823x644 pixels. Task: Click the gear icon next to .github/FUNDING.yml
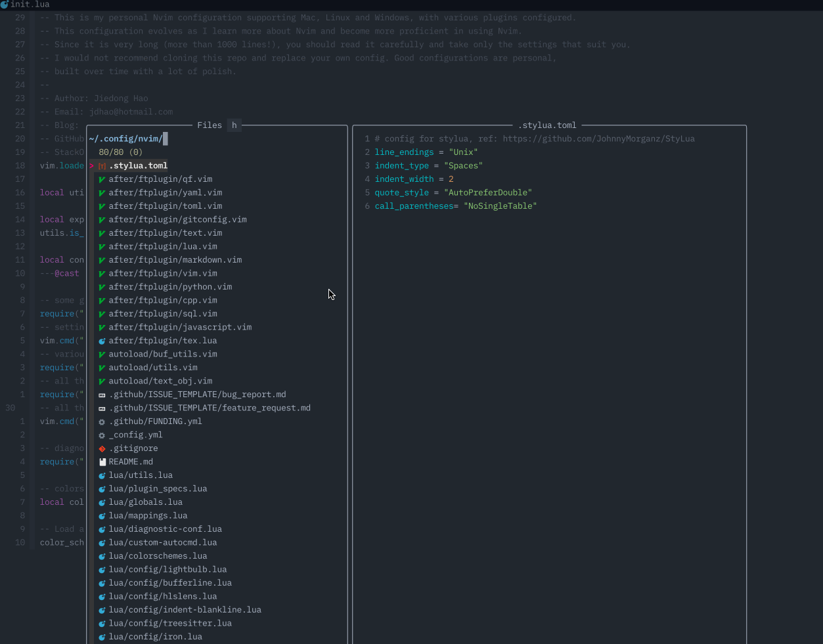click(x=101, y=421)
